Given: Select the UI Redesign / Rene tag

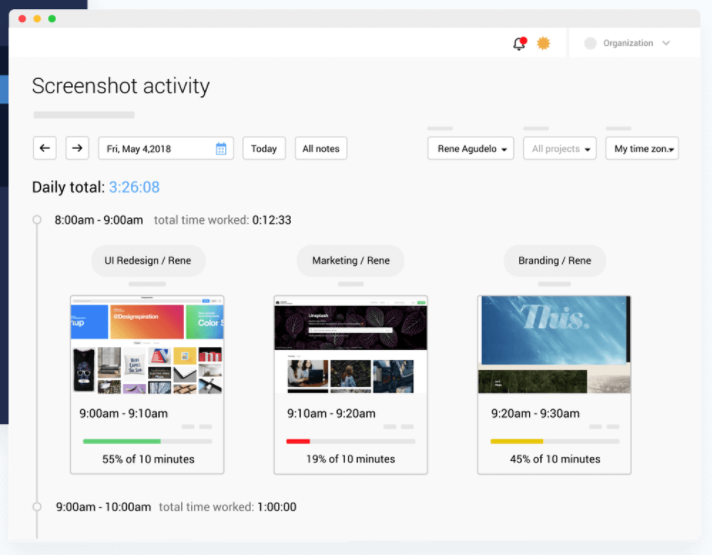Looking at the screenshot, I should tap(148, 261).
